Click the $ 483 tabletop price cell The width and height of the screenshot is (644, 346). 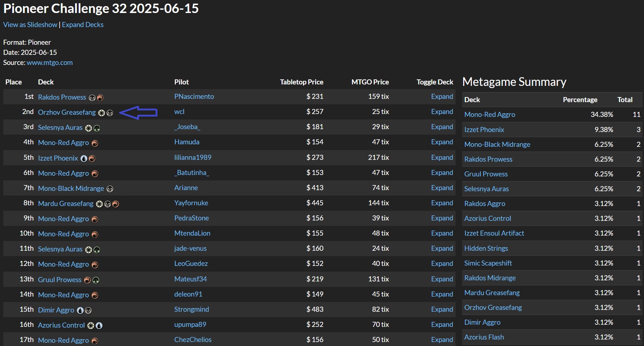[315, 309]
